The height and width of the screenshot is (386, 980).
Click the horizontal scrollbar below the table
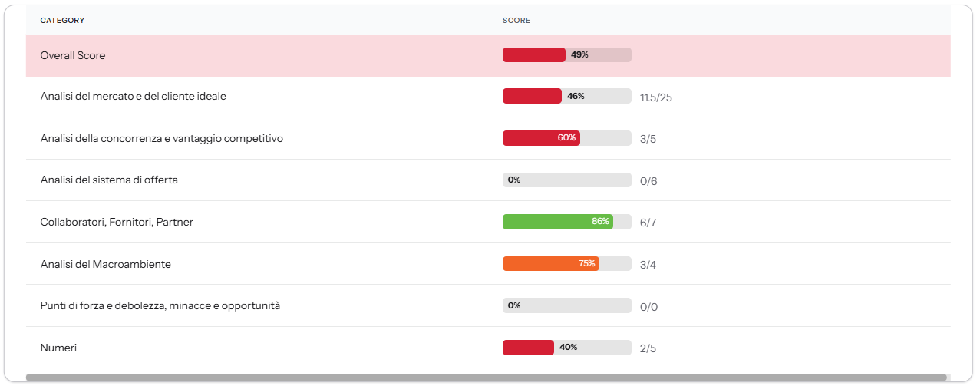(486, 378)
